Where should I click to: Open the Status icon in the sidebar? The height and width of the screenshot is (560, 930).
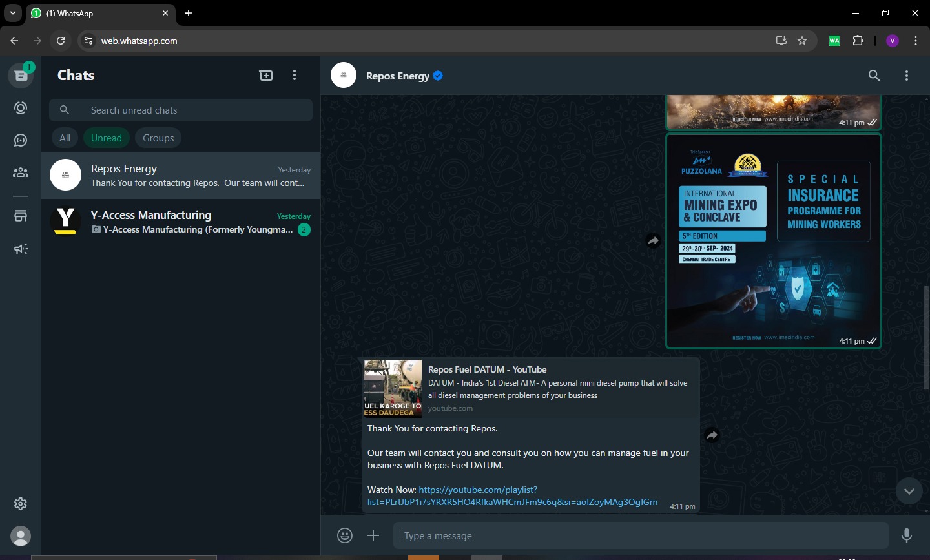pyautogui.click(x=21, y=108)
